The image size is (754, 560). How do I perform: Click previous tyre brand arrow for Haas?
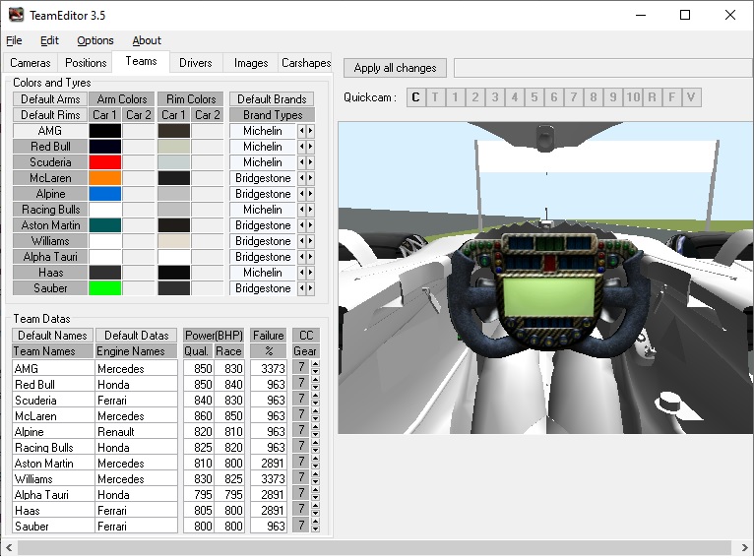(301, 273)
